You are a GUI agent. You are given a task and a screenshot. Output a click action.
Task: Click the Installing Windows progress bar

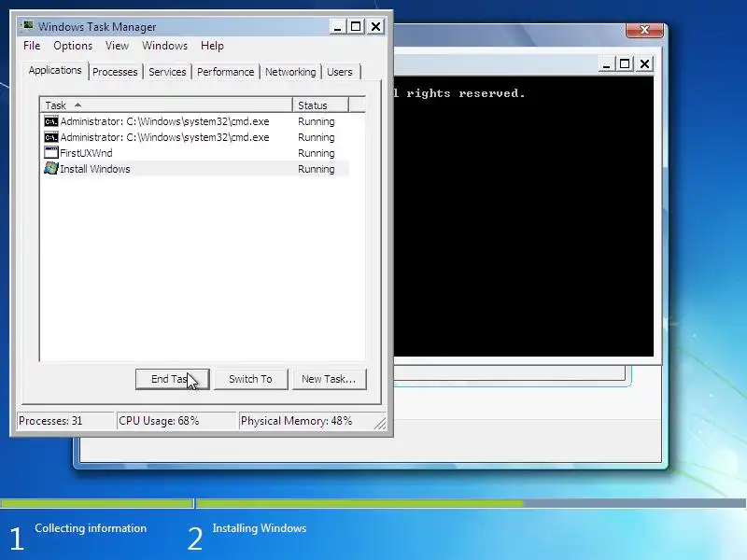click(471, 503)
